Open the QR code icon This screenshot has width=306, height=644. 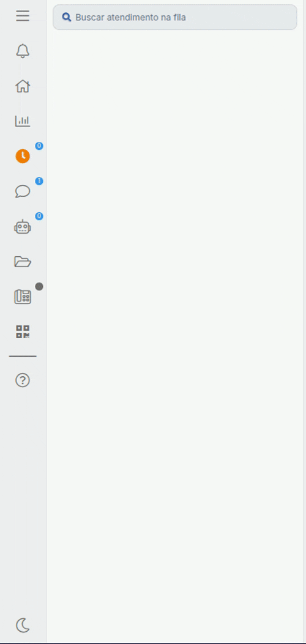click(23, 332)
